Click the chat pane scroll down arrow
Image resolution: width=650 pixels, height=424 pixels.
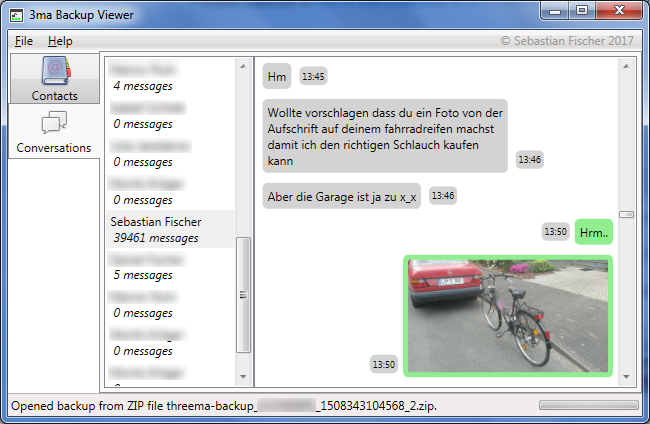626,376
